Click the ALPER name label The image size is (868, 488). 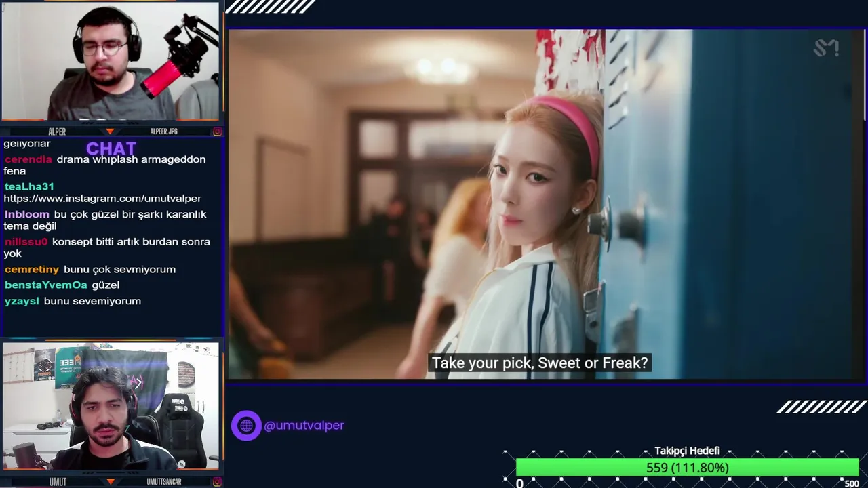pyautogui.click(x=57, y=131)
